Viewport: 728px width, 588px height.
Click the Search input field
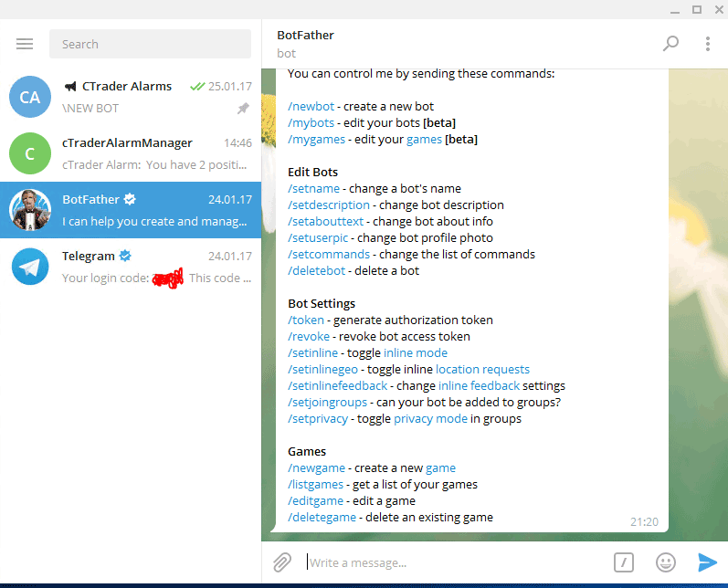150,44
